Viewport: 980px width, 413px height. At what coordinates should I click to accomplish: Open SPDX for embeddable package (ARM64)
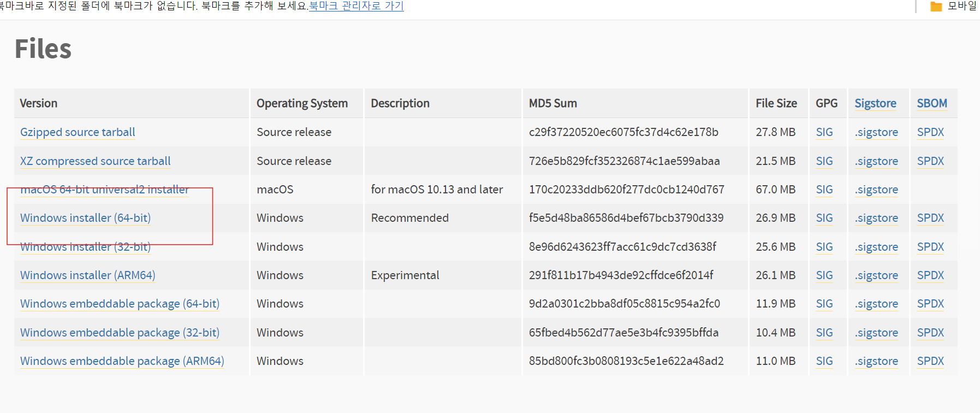tap(931, 361)
